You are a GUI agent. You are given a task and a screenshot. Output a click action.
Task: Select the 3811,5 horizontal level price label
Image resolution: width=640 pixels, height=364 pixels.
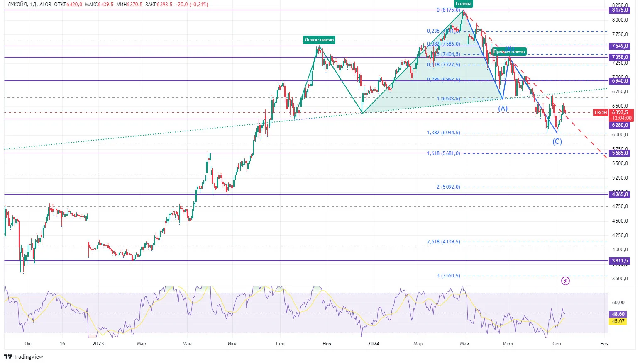(x=620, y=261)
